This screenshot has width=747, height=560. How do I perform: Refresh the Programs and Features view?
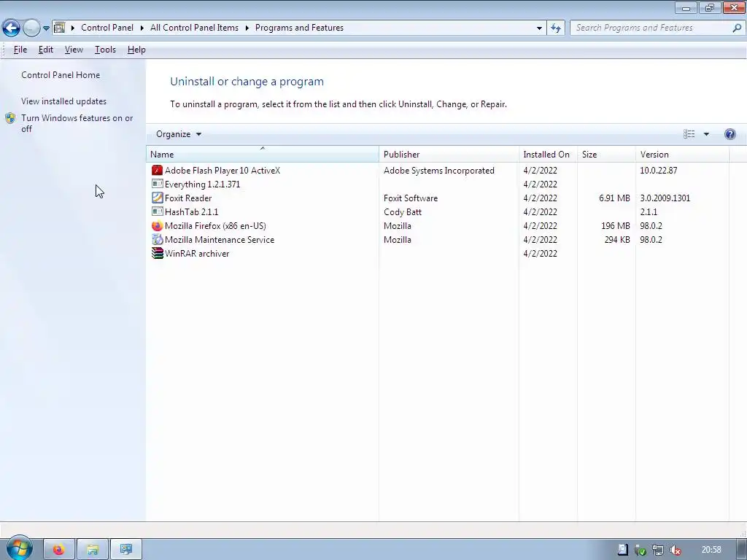(555, 28)
